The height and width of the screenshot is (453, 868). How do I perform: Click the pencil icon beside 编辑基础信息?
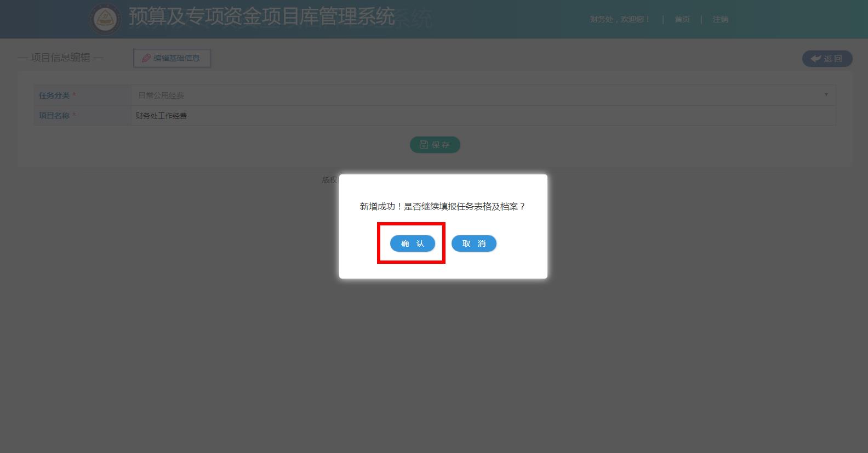point(146,58)
